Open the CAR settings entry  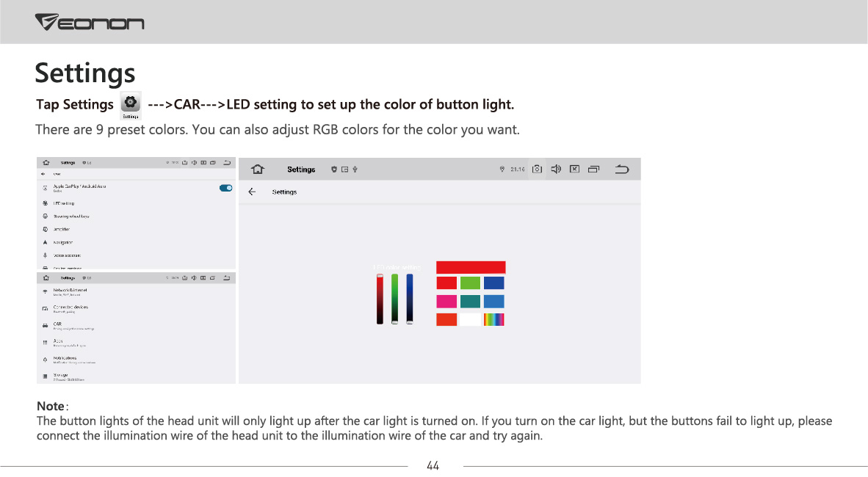(x=136, y=326)
